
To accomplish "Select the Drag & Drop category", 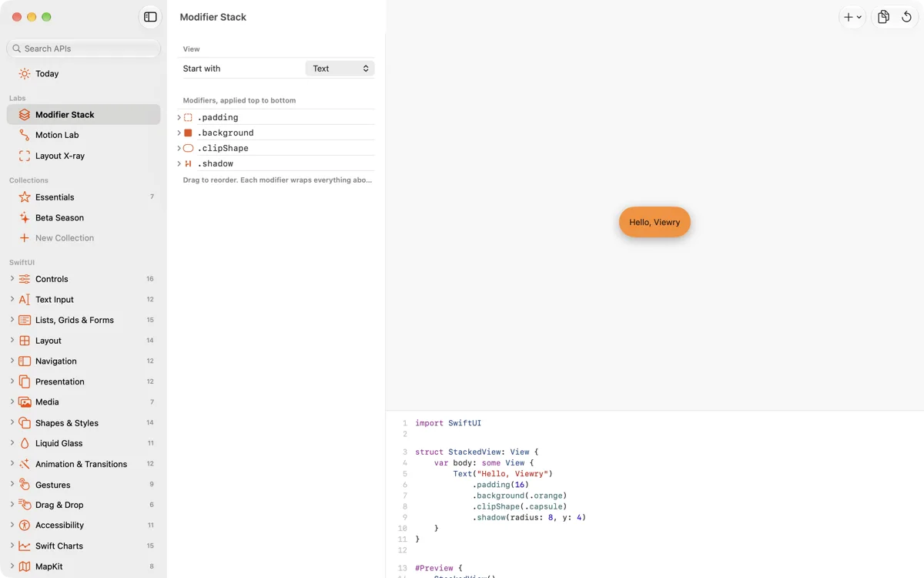I will [x=84, y=505].
